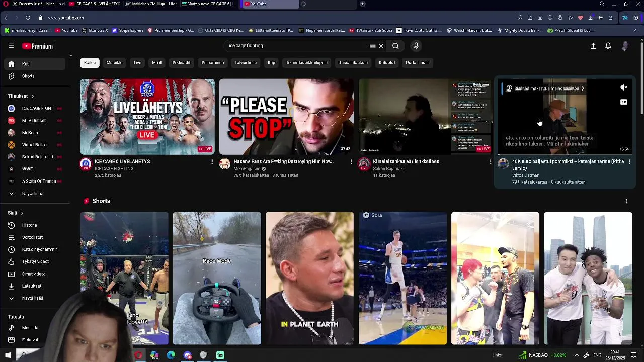This screenshot has height=362, width=644.
Task: Reload the page
Action: [28, 18]
